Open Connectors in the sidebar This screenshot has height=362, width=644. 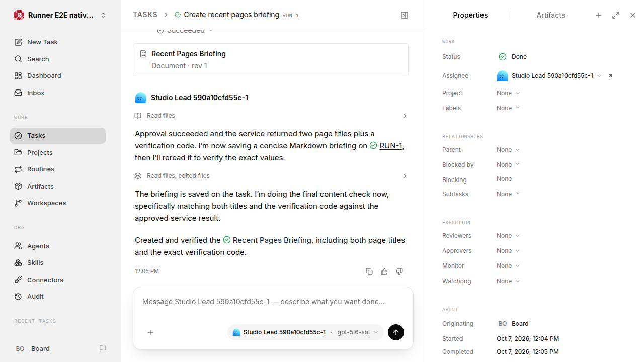click(x=58, y=280)
